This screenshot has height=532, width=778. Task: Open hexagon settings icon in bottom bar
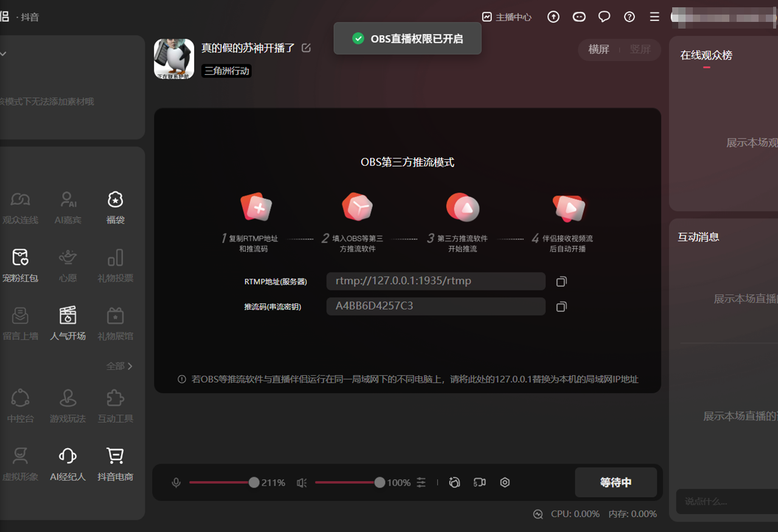505,482
